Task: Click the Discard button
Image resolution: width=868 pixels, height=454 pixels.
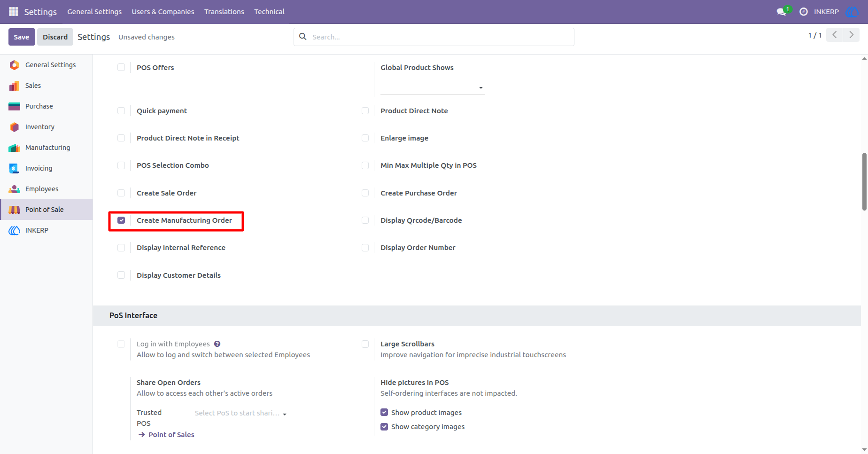Action: (55, 37)
